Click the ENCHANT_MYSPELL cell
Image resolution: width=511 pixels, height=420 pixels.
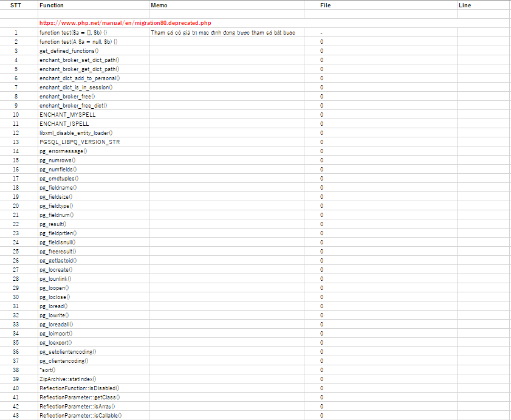(67, 114)
